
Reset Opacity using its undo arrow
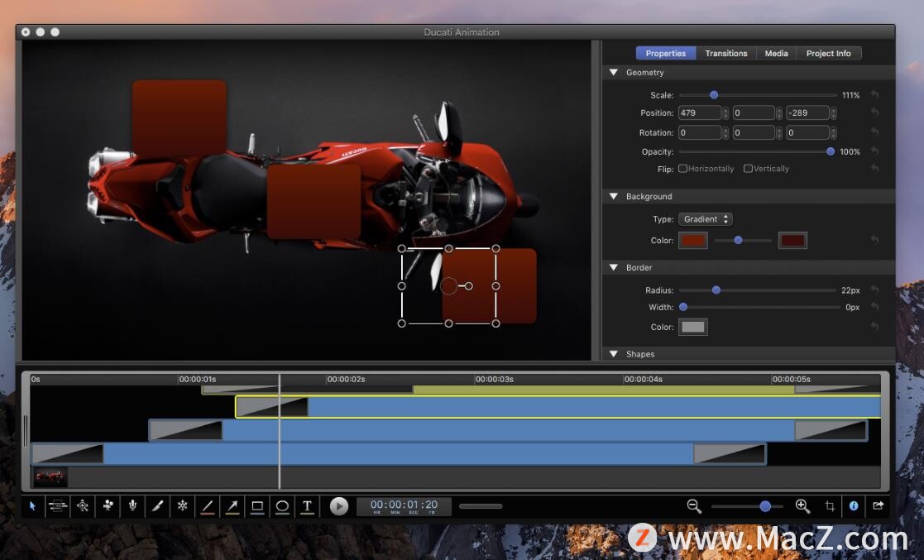875,151
